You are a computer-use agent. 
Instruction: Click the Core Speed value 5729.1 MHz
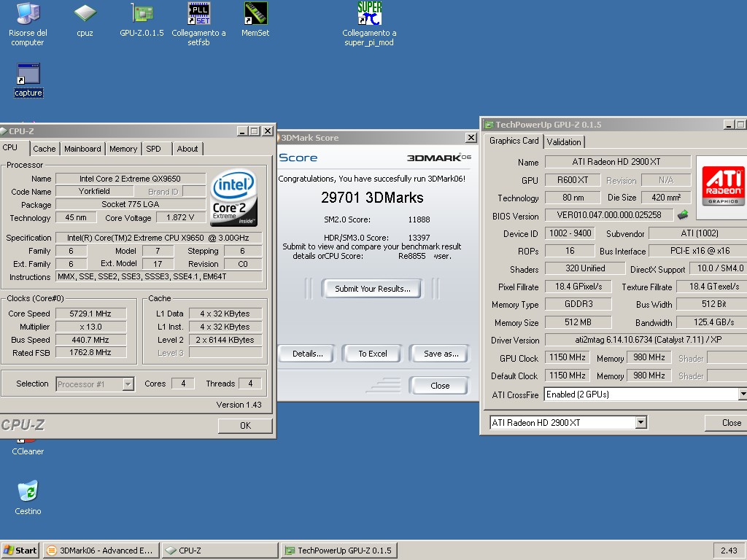tap(90, 314)
